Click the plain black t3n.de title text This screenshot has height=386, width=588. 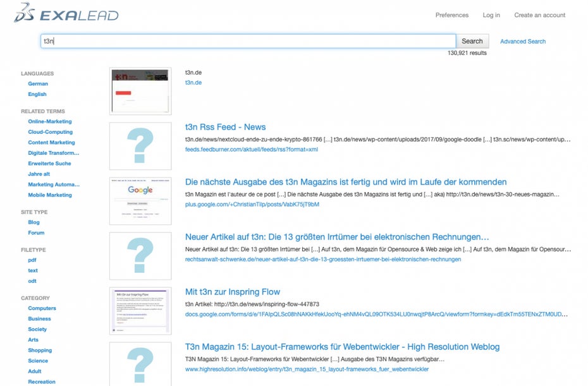[193, 72]
